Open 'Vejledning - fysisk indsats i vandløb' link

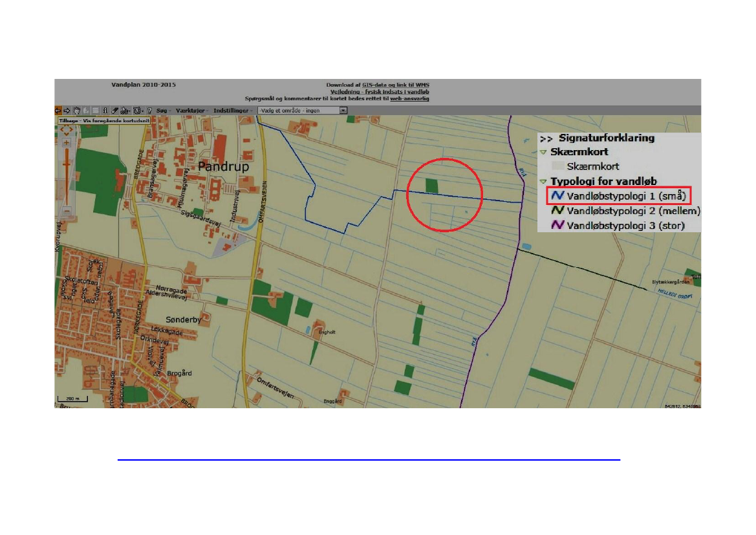(380, 92)
